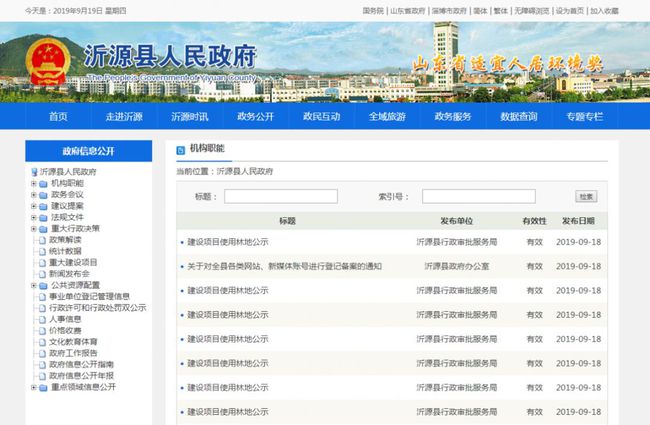
Task: Focus the 索引号 input field
Action: point(479,197)
